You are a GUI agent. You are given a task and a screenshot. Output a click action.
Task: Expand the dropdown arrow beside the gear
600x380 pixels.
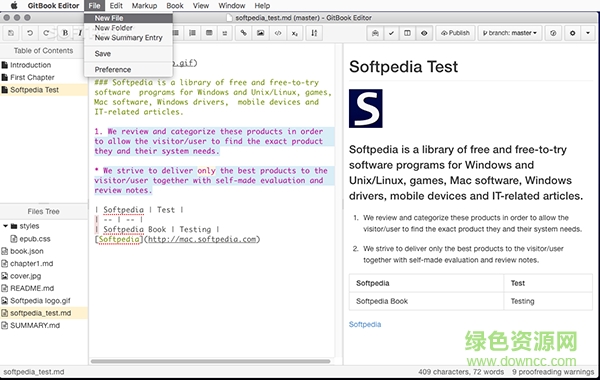pyautogui.click(x=588, y=33)
